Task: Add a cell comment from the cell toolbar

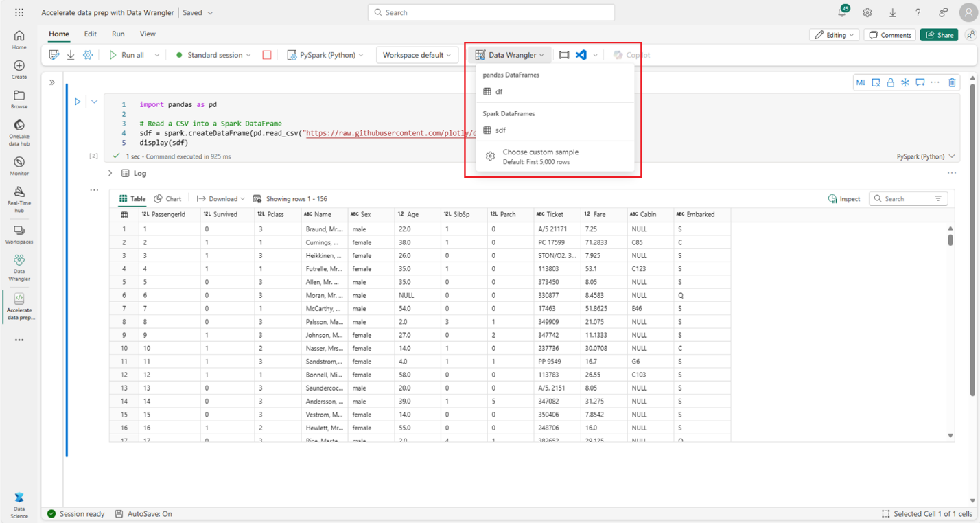Action: click(920, 82)
